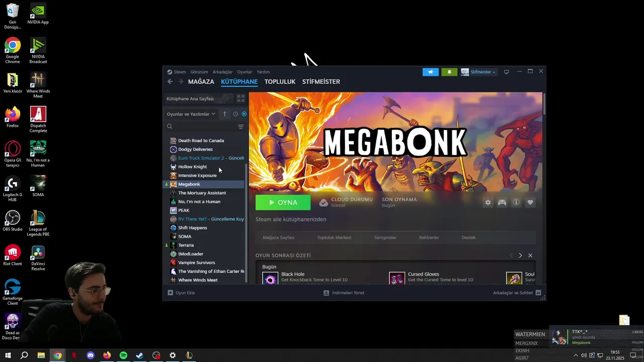The image size is (644, 362).
Task: Open Oyunlar ve Yazılımlar dropdown
Action: tap(191, 114)
